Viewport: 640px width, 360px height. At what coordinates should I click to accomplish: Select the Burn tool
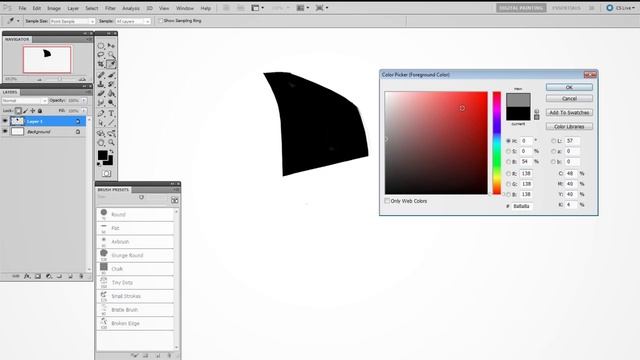111,102
